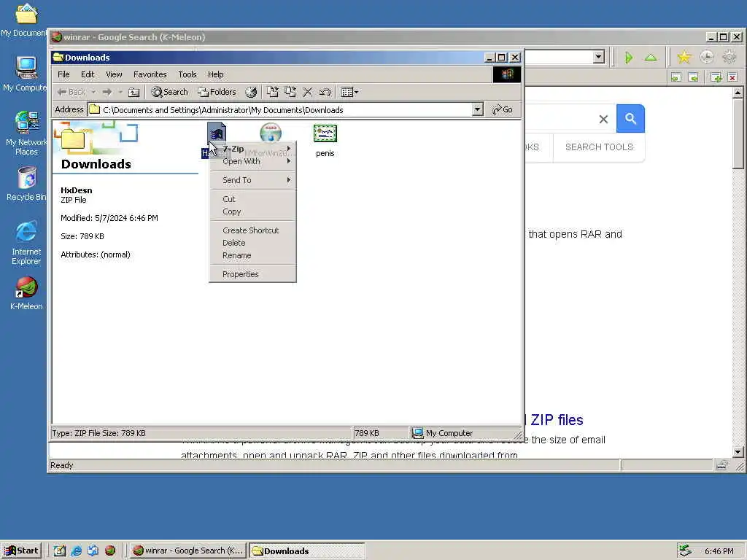This screenshot has height=560, width=747.
Task: Clear the Google search box with X
Action: point(603,119)
